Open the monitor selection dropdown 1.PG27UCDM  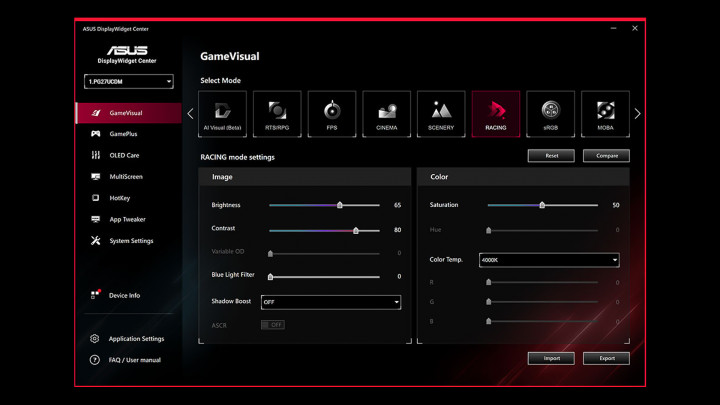[129, 81]
